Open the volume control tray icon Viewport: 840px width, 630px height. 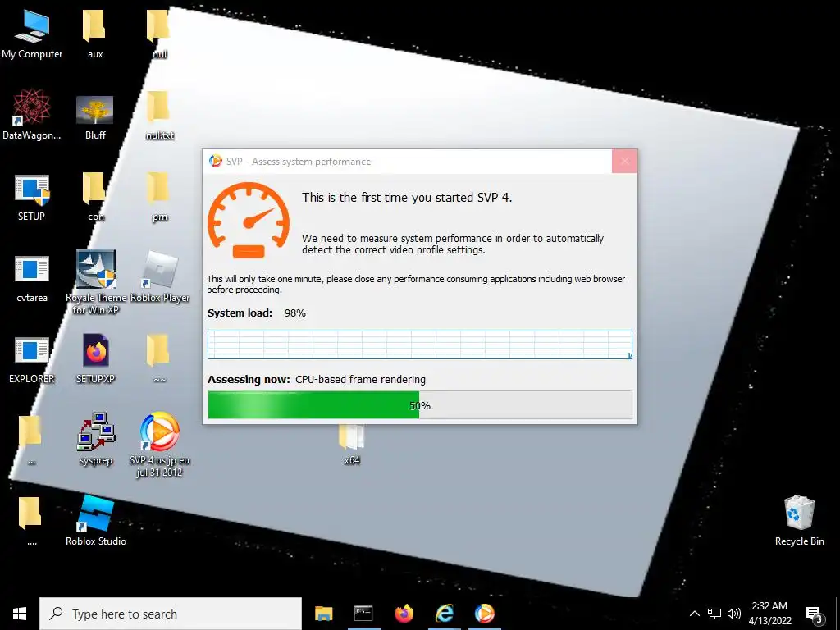point(734,614)
